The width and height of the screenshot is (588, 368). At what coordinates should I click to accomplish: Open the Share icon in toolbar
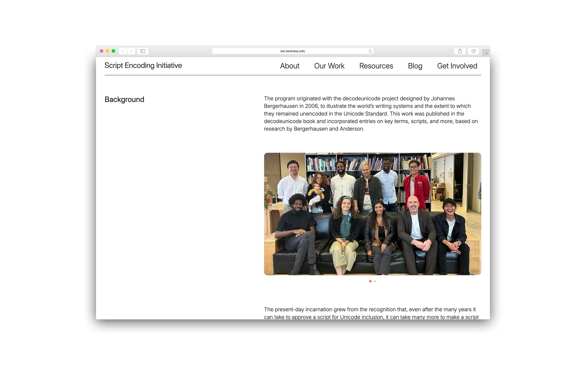click(460, 51)
